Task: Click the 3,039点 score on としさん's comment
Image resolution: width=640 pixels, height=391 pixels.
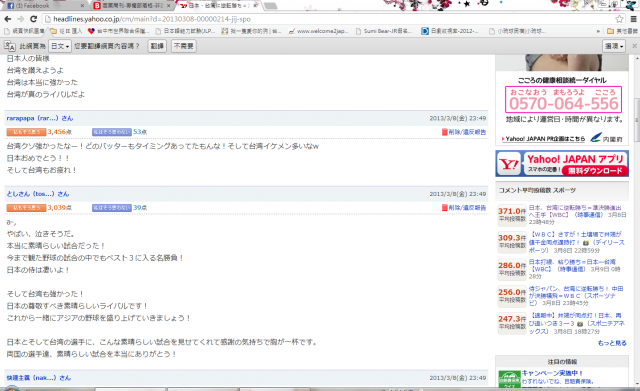Action: click(60, 207)
